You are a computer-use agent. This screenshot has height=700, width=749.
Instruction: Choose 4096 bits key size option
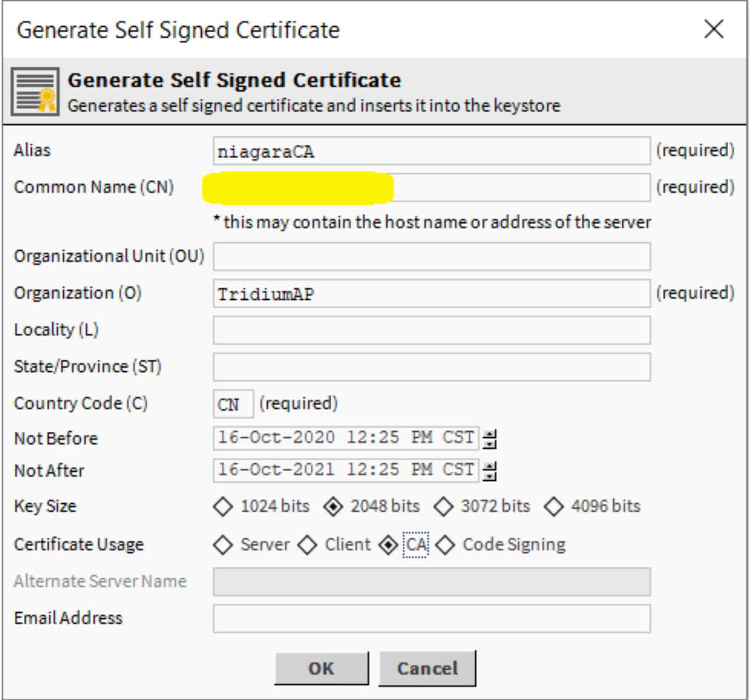tap(554, 506)
